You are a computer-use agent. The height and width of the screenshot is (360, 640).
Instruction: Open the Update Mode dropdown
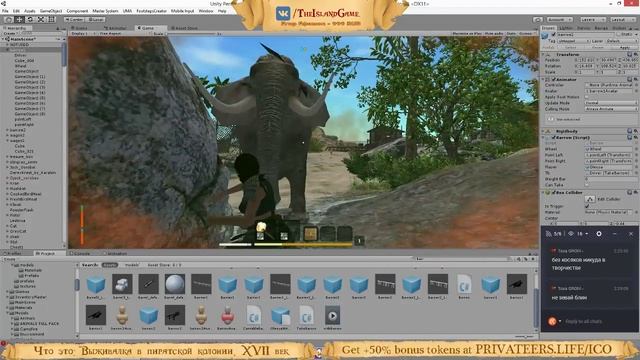pos(611,103)
